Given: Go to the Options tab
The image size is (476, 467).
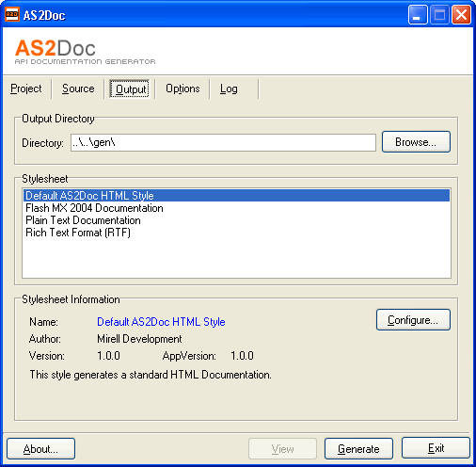Looking at the screenshot, I should coord(182,89).
